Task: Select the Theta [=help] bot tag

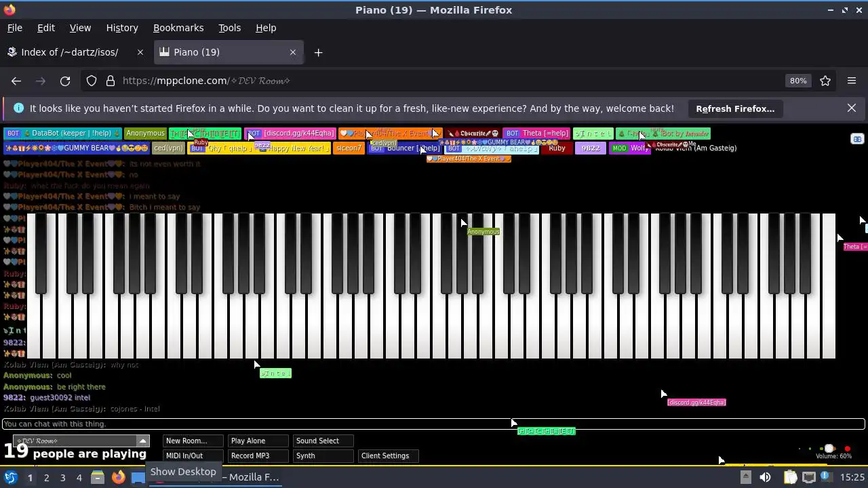Action: [536, 134]
